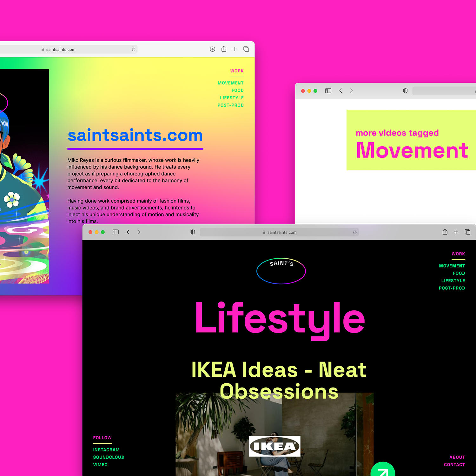
Task: Minimize the black Lifestyle window with yellow button
Action: coord(96,232)
